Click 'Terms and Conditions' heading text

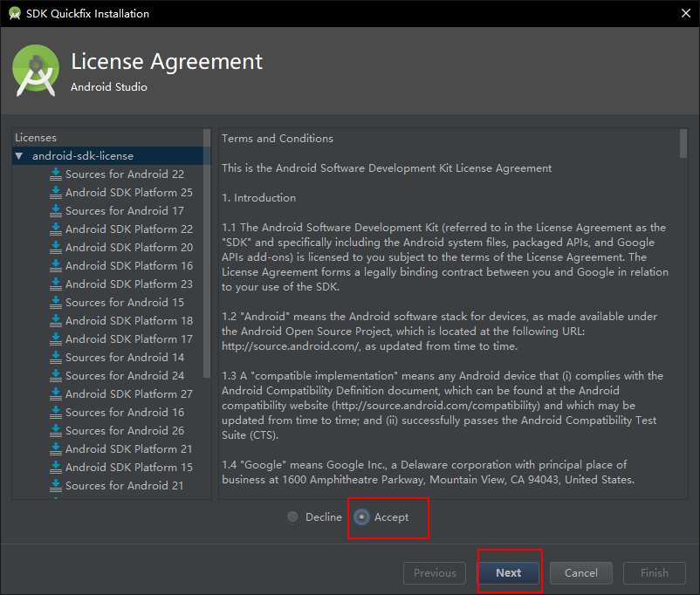click(278, 139)
